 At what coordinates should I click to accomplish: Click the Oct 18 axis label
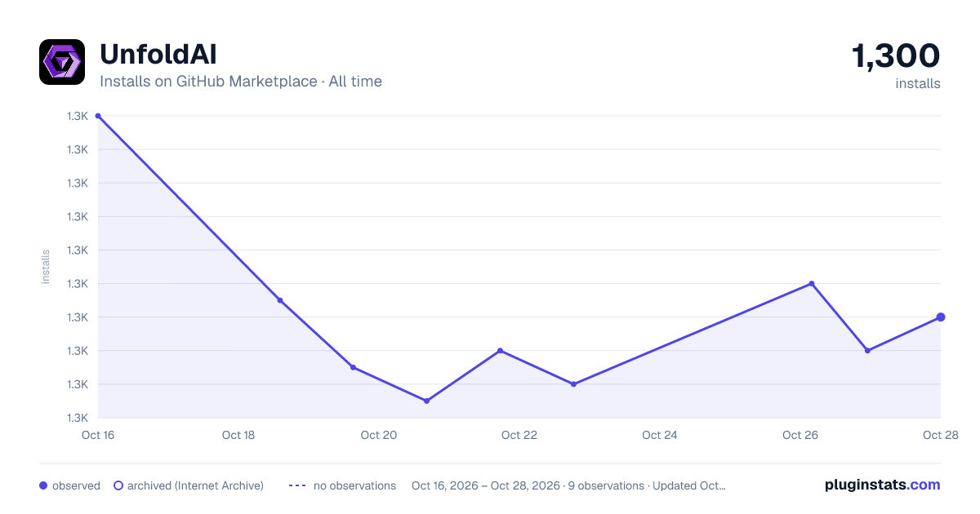click(x=238, y=435)
